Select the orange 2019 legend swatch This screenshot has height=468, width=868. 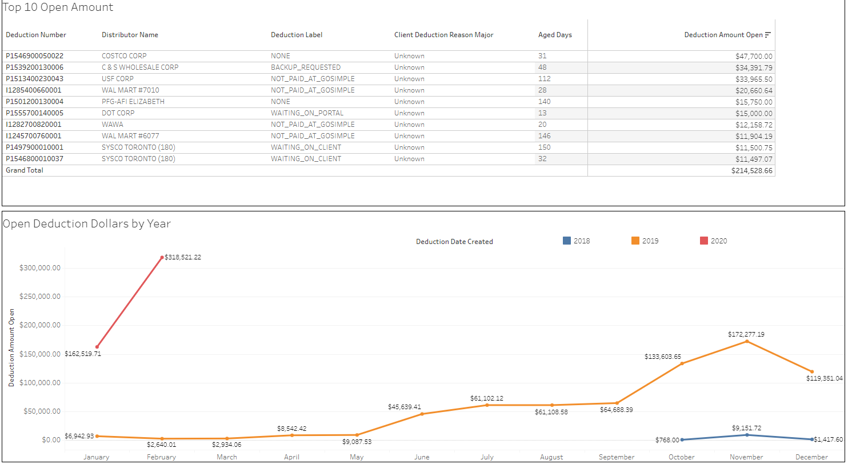pyautogui.click(x=635, y=241)
